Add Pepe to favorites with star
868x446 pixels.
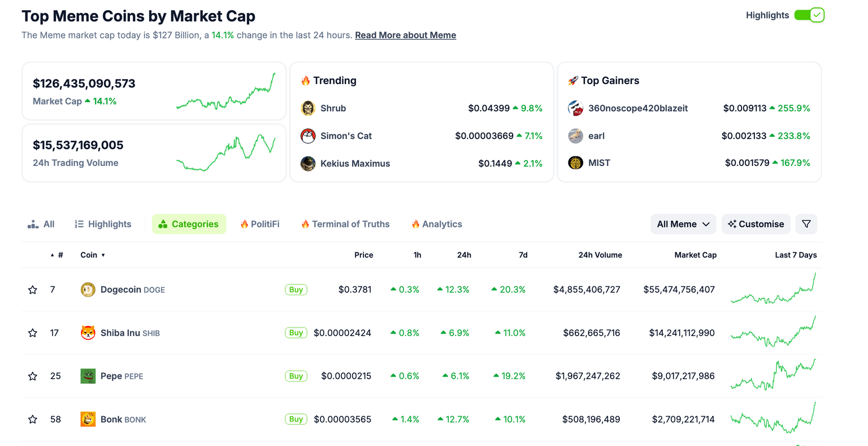coord(33,377)
